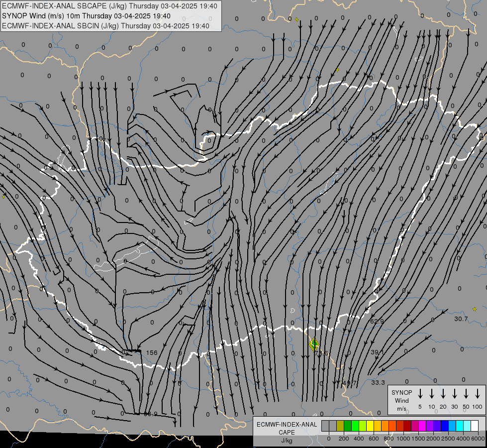The width and height of the screenshot is (487, 448).
Task: Select the green-yellow diamond CAPE marker above 73.6
Action: tap(314, 344)
